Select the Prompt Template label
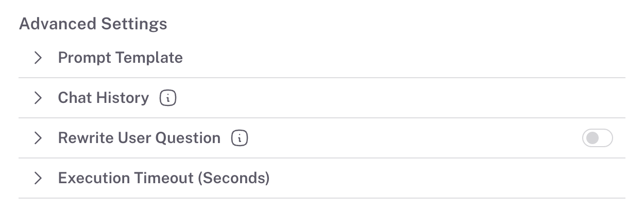 [x=120, y=58]
